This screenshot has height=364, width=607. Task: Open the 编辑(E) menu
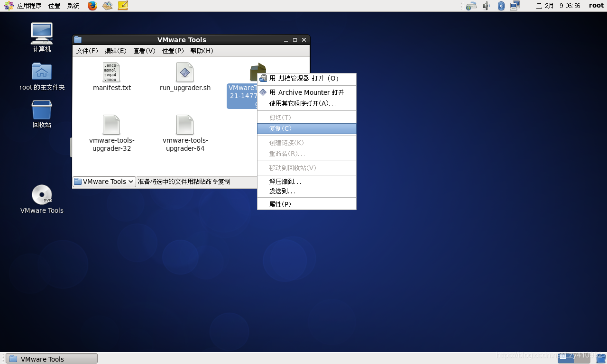116,51
